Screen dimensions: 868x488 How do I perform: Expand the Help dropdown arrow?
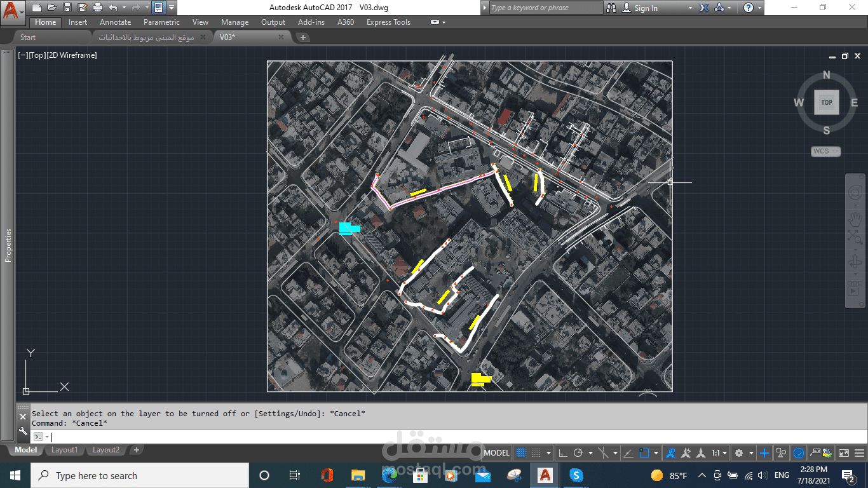click(759, 8)
